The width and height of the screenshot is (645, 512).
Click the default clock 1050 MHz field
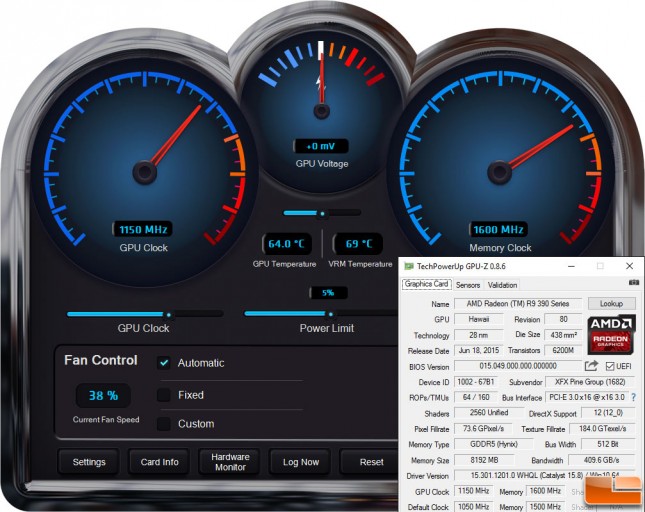coord(473,507)
